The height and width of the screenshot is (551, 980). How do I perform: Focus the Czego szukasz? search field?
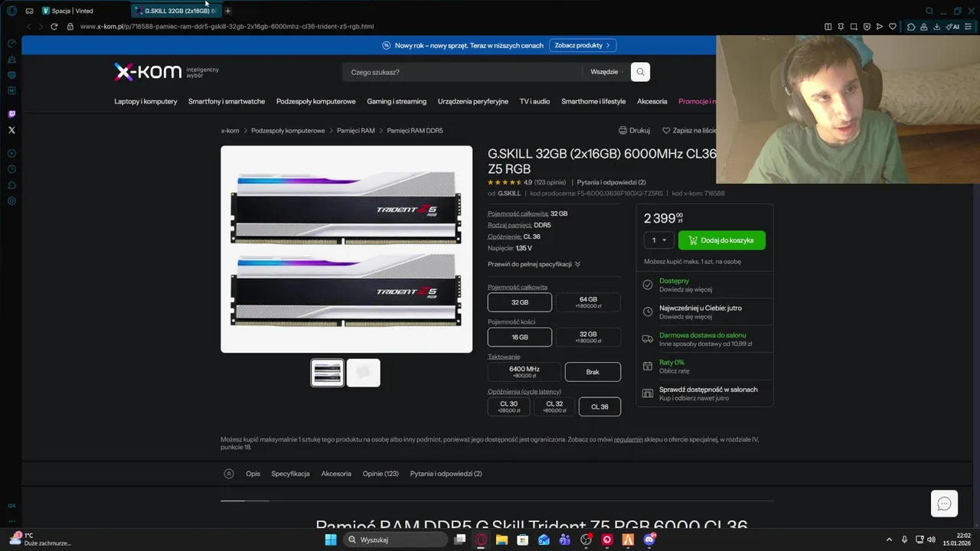[462, 72]
